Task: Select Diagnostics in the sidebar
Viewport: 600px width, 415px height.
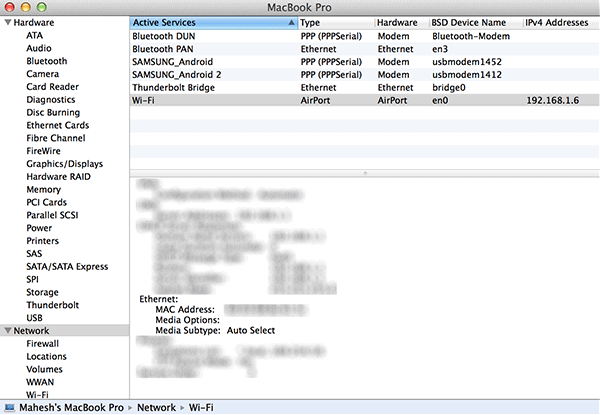Action: click(x=51, y=100)
